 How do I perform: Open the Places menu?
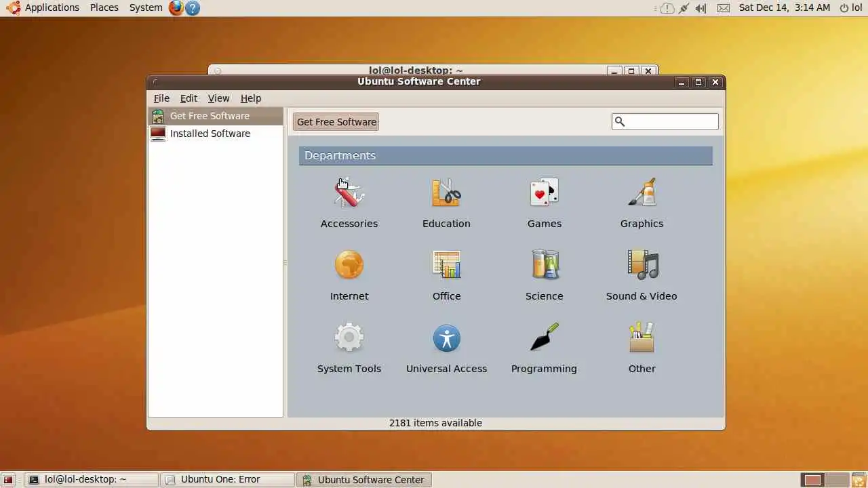click(x=104, y=7)
